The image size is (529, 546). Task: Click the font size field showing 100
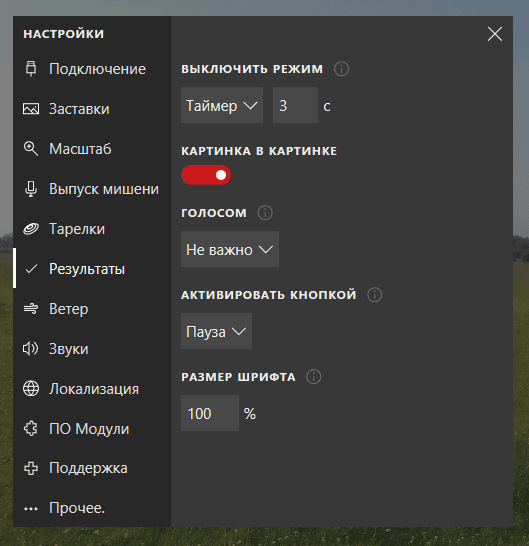(x=210, y=413)
